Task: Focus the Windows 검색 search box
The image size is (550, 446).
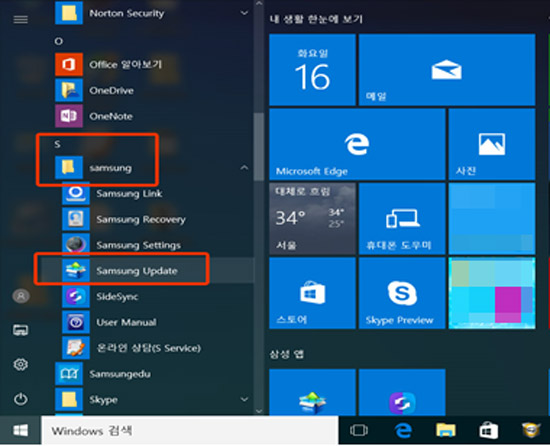Action: click(190, 430)
